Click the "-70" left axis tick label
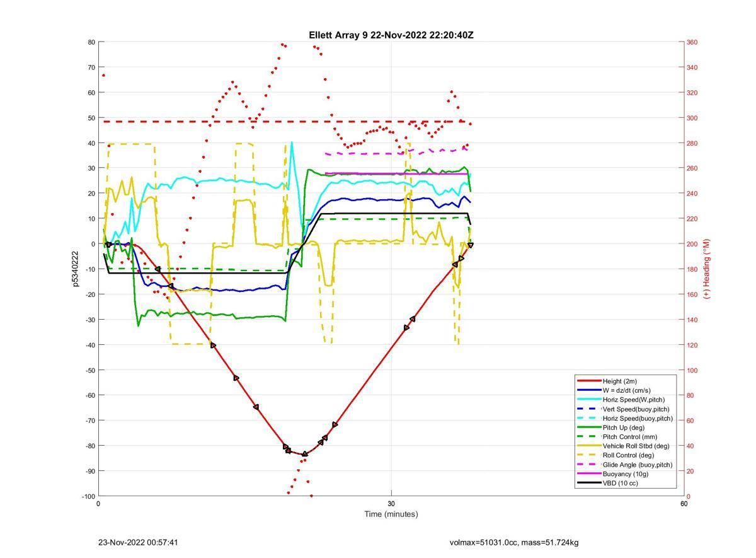Screen dimensions: 756x558 [x=90, y=421]
